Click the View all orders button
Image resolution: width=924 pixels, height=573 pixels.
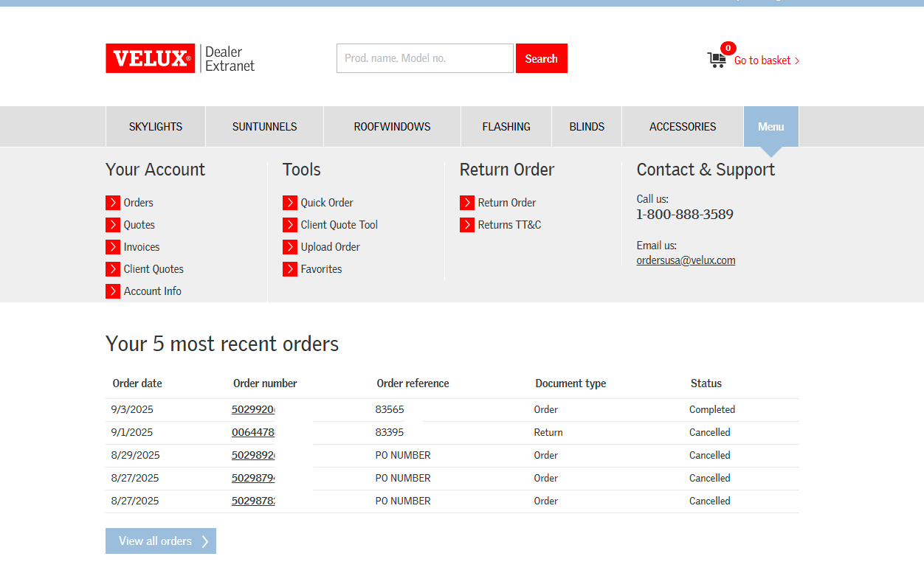tap(161, 541)
